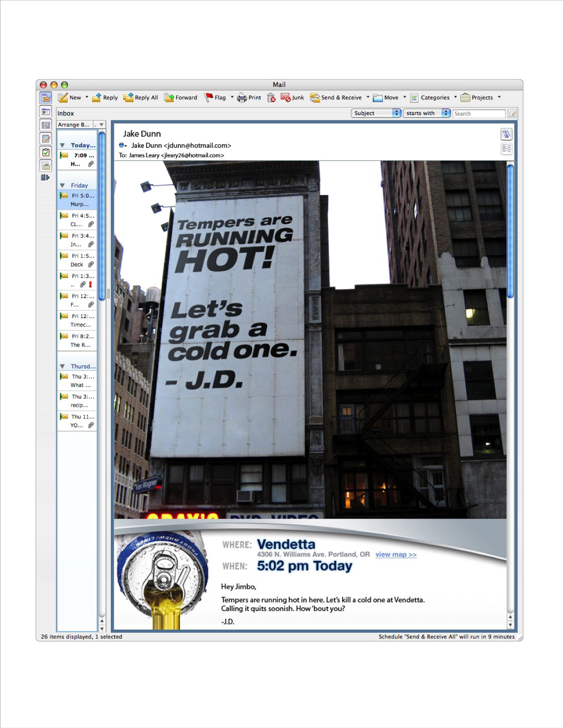Clear the search filter with eraser icon
This screenshot has width=563, height=728.
[x=512, y=114]
